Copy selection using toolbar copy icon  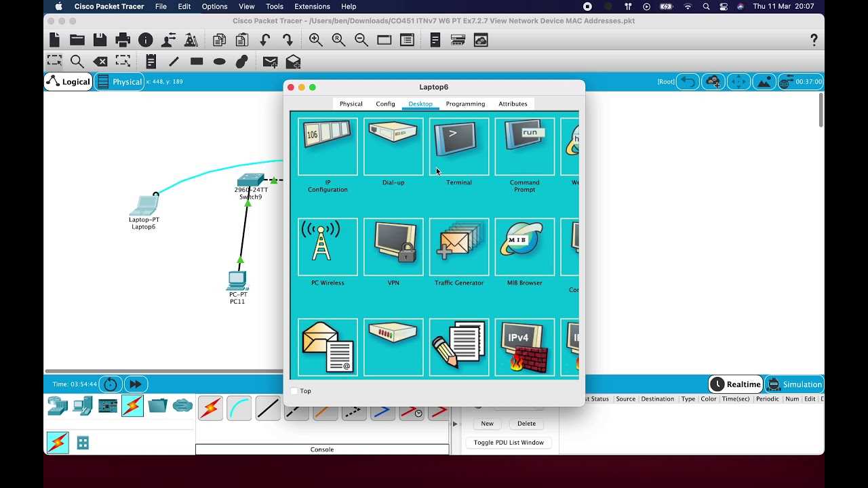click(x=219, y=40)
